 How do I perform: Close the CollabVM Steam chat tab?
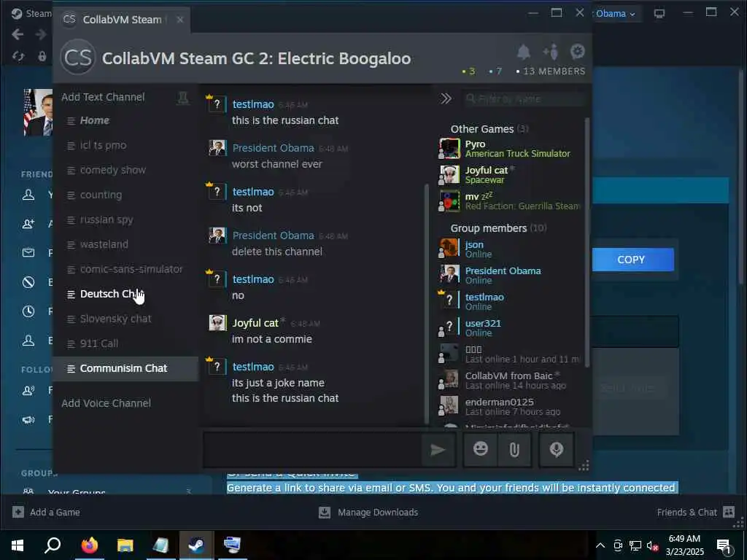[x=179, y=20]
